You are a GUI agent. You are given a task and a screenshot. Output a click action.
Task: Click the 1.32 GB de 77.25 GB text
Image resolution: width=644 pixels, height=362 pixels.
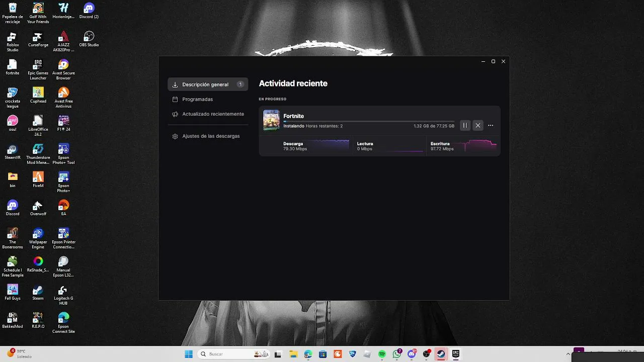pyautogui.click(x=434, y=126)
